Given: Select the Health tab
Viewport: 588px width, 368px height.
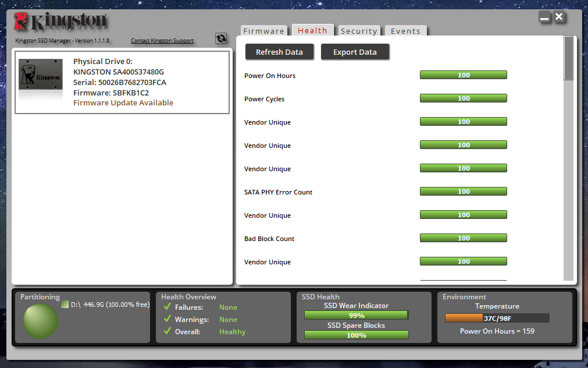Looking at the screenshot, I should tap(312, 30).
